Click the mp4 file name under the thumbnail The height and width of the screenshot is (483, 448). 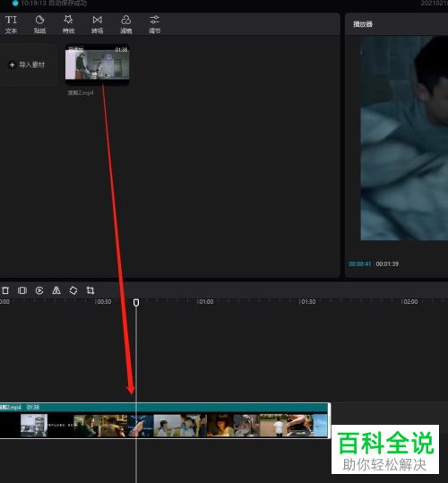[81, 92]
